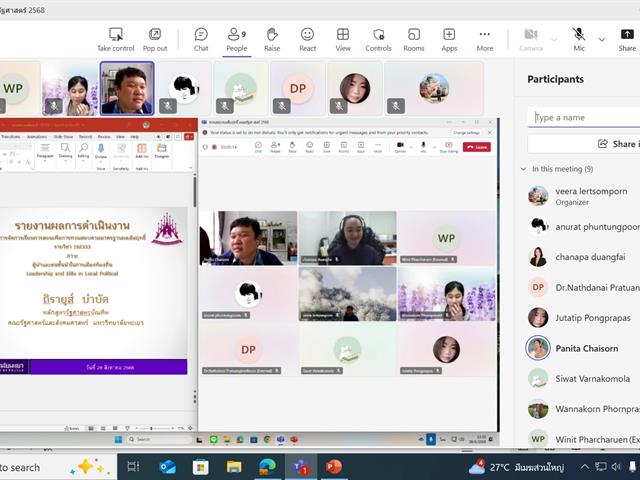Open the Rooms breakout icon
Screen dimensions: 640x480
click(414, 39)
